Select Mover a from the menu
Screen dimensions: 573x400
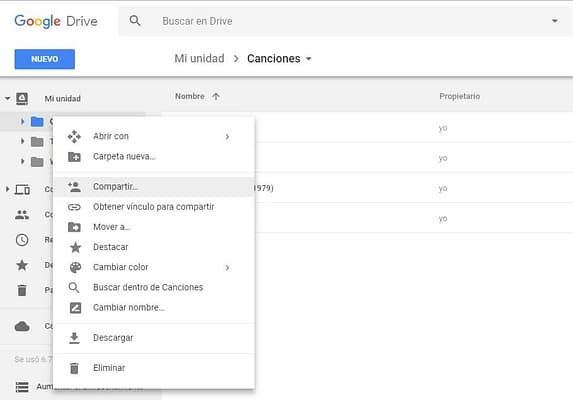pos(154,227)
